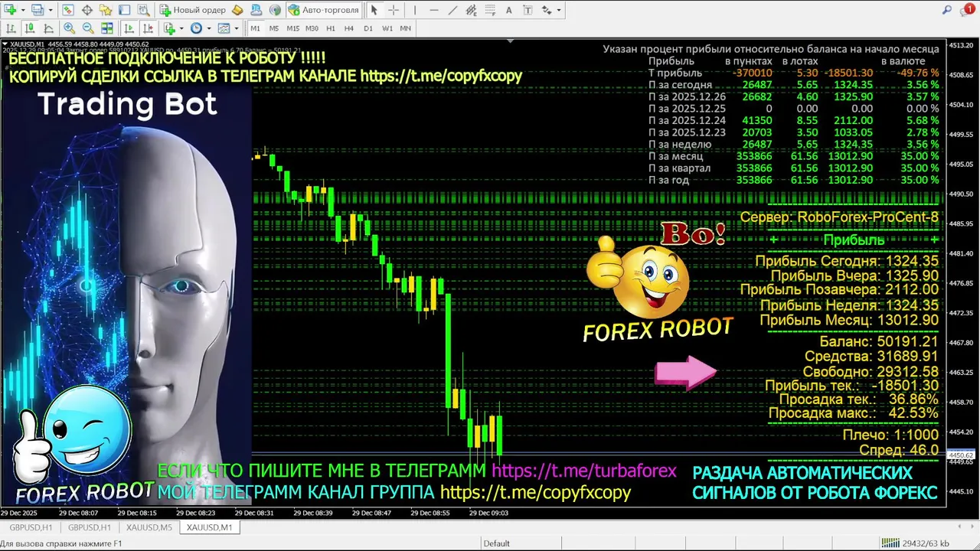The width and height of the screenshot is (980, 551).
Task: Zoom out on the chart
Action: (88, 28)
